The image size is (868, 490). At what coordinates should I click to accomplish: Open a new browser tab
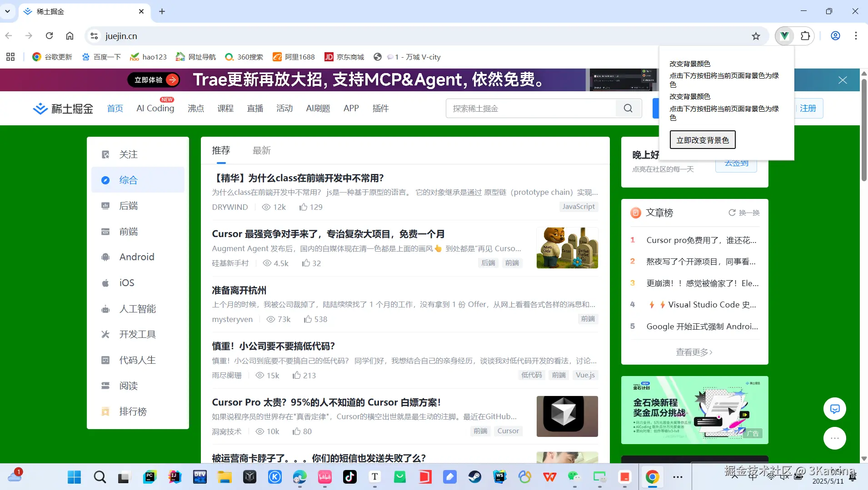pos(162,11)
